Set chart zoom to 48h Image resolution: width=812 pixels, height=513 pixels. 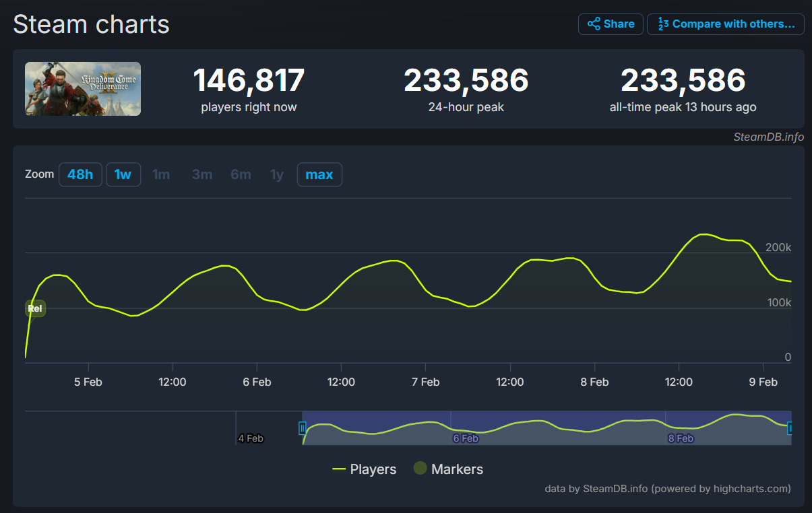coord(80,175)
